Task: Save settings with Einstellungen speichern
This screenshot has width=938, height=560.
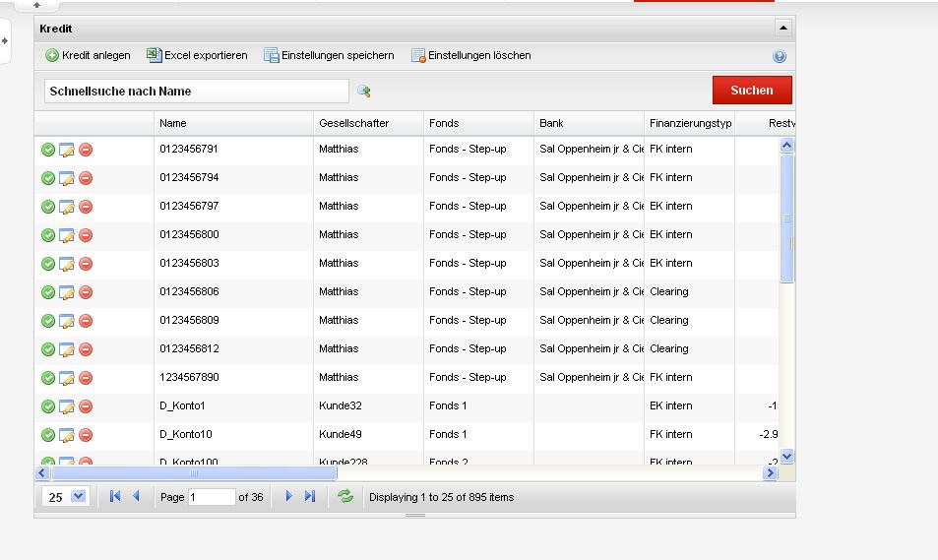Action: [x=329, y=56]
